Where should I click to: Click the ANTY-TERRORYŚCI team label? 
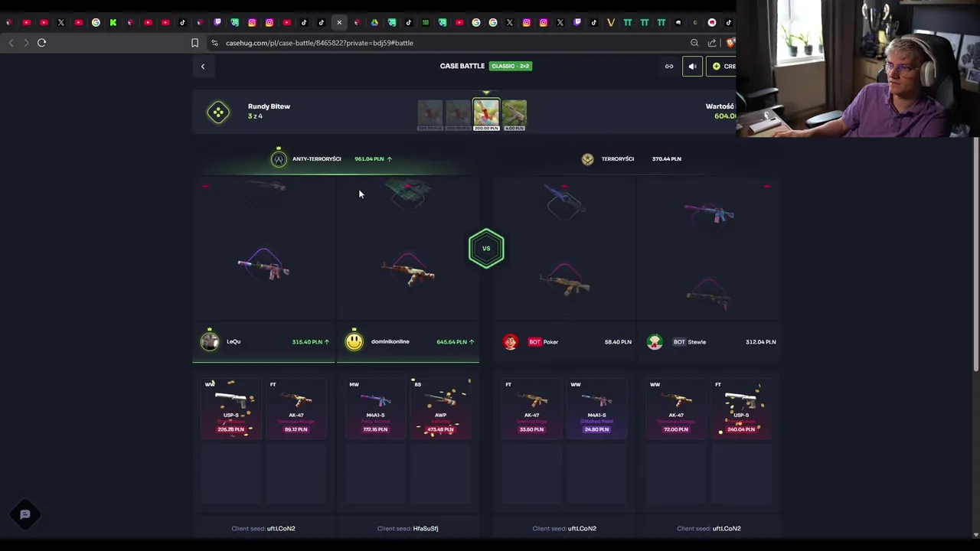(317, 159)
